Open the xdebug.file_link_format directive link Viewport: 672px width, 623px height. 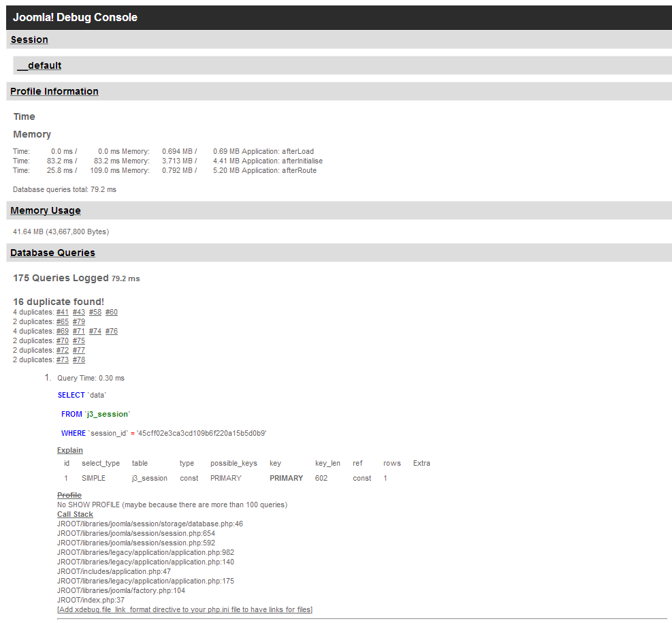coord(185,609)
